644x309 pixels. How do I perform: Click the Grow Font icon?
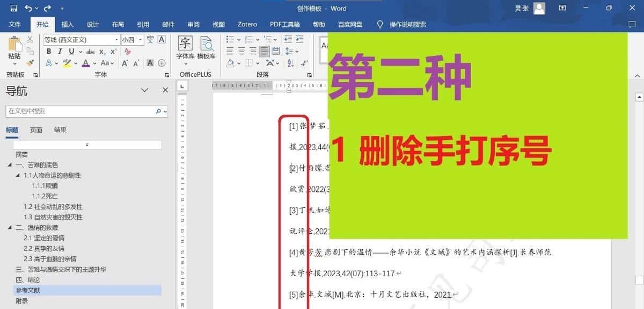click(x=125, y=63)
